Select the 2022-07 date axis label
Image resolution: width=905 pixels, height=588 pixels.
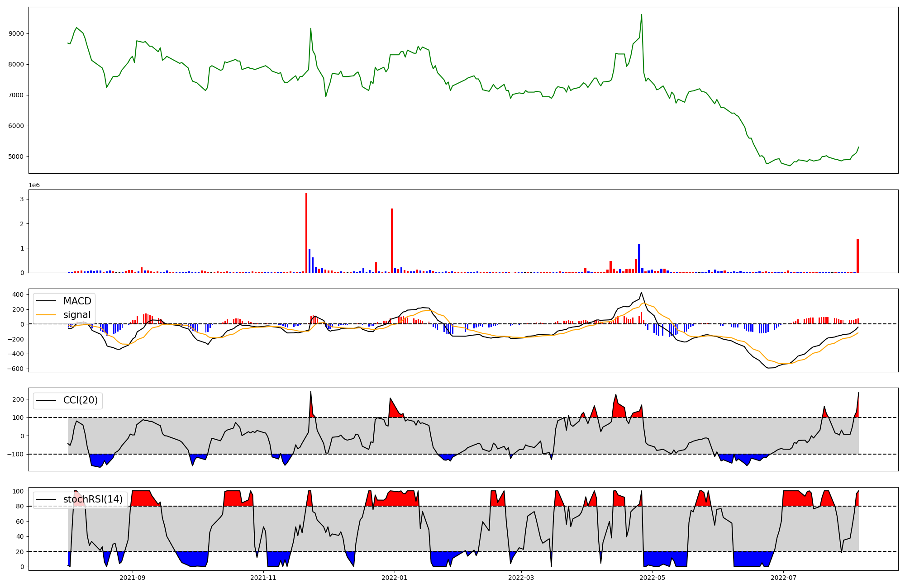pos(783,578)
